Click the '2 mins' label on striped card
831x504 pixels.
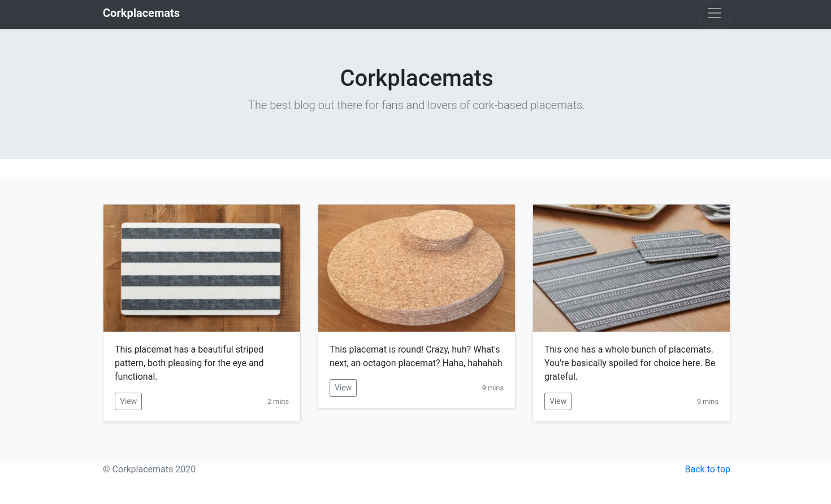278,402
